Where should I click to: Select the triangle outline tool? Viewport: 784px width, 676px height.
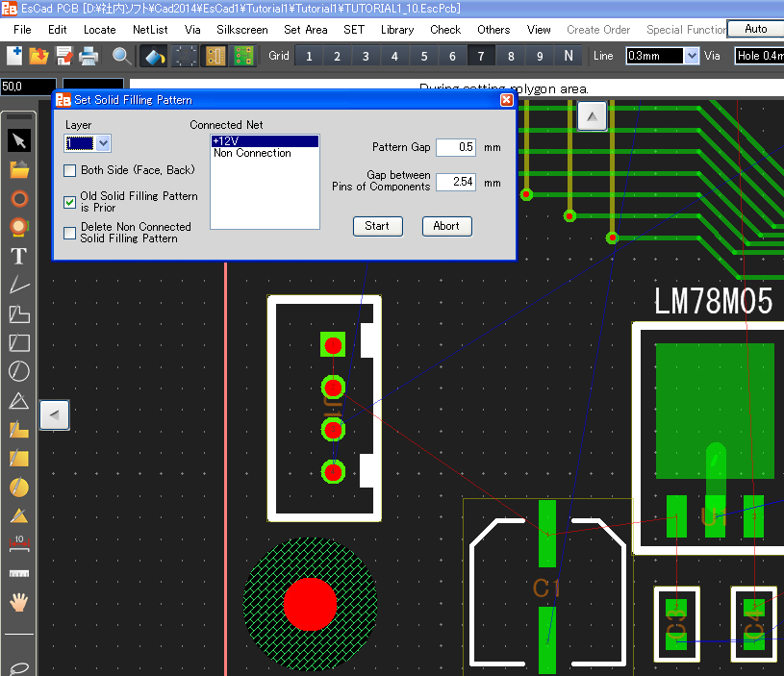[x=19, y=401]
